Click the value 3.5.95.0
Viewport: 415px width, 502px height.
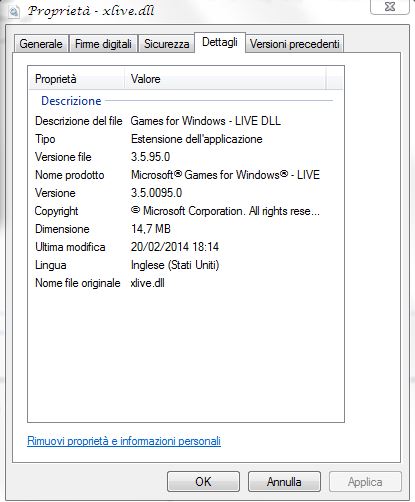pyautogui.click(x=150, y=157)
